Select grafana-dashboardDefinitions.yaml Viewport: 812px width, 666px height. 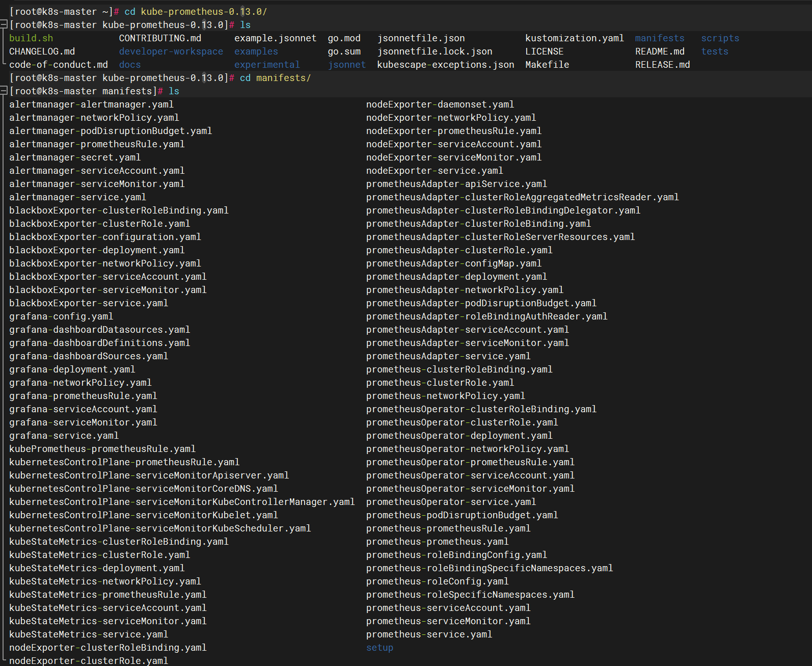(x=100, y=343)
